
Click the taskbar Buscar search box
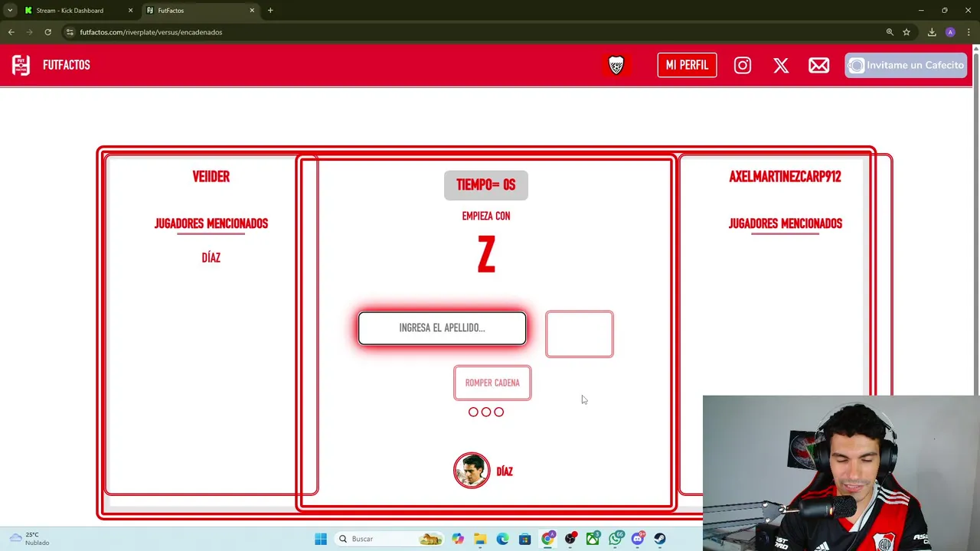tap(390, 539)
